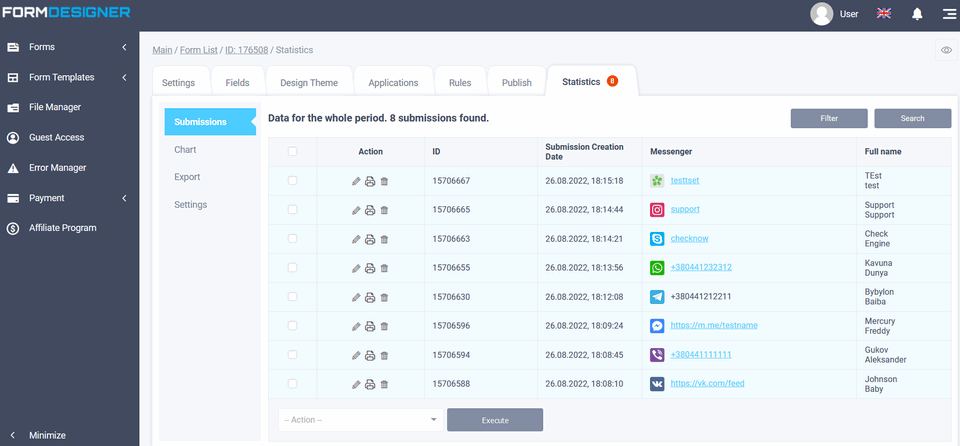Click the edit pencil icon for submission 15706667
The image size is (960, 446).
point(356,182)
